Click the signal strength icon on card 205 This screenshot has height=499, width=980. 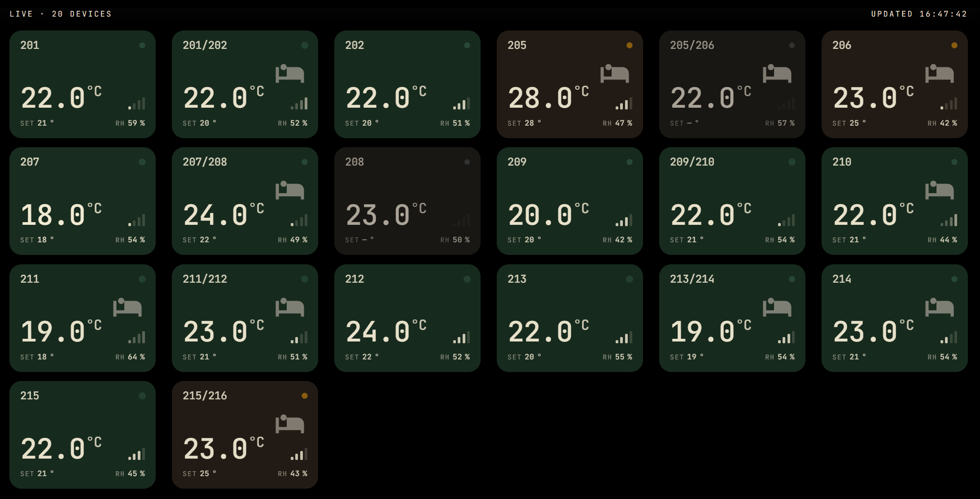[x=624, y=104]
